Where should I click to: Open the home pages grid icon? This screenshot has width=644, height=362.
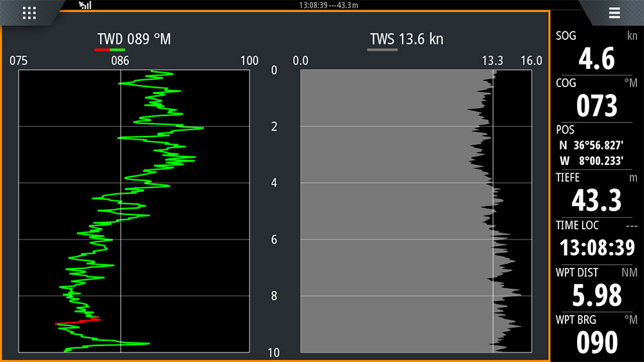pos(30,14)
